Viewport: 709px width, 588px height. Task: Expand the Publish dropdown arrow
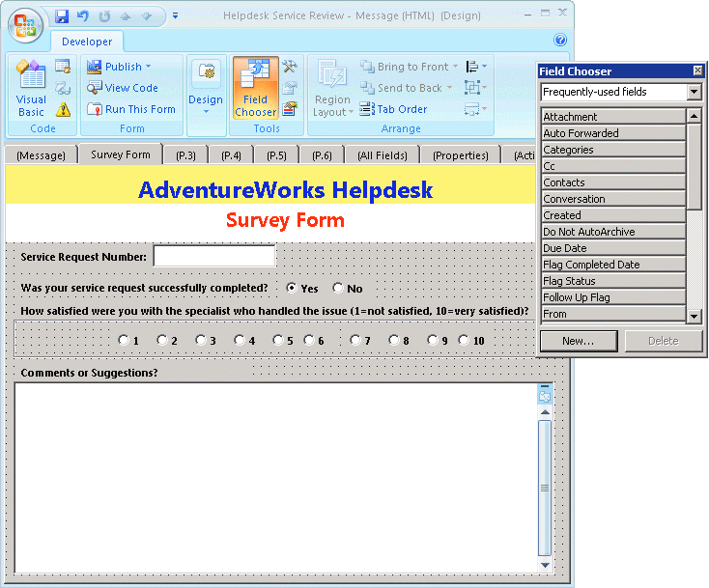[x=149, y=67]
